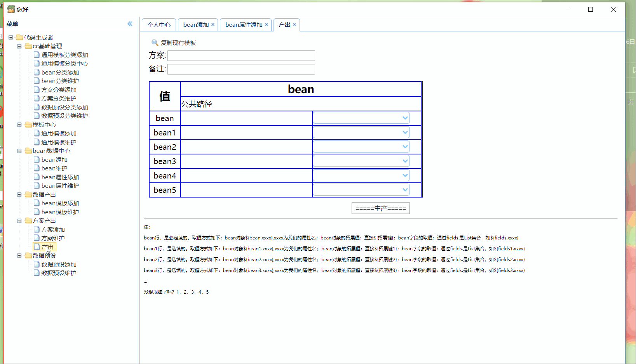Switch to the bean添加 tab

196,24
